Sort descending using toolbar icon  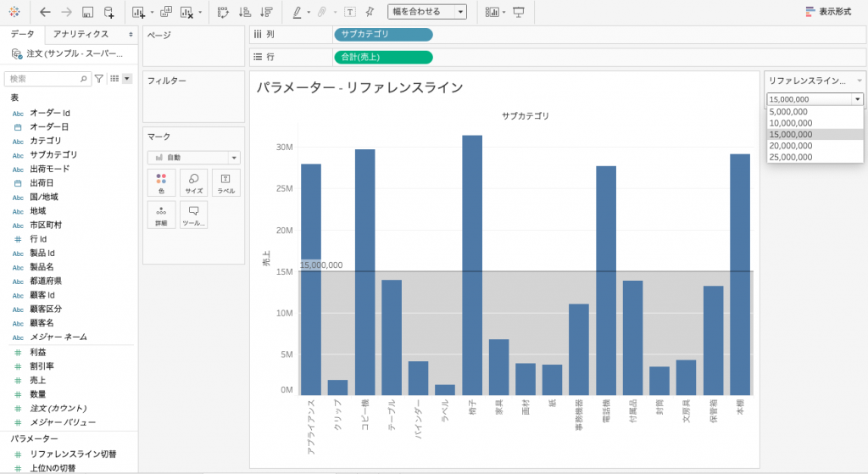(x=266, y=12)
